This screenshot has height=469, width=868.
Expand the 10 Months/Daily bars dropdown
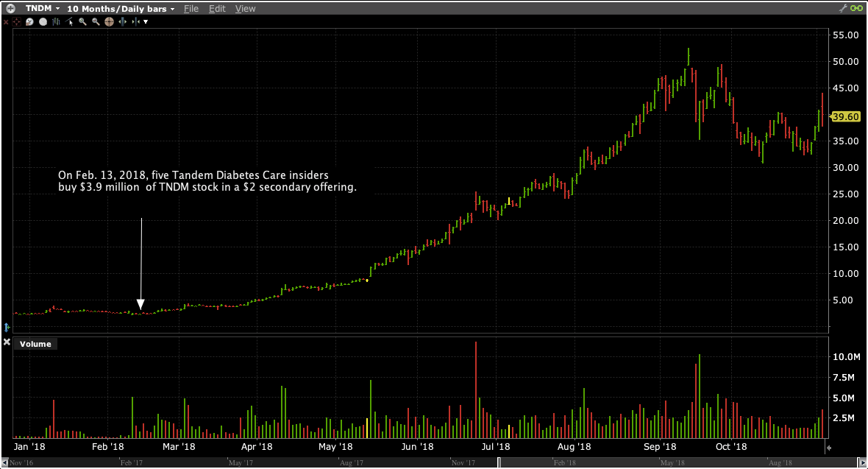[x=121, y=9]
